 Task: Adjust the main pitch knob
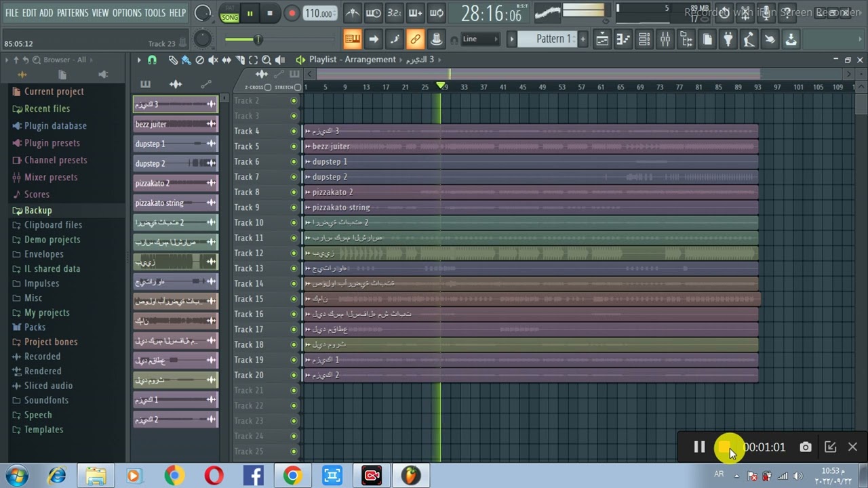pyautogui.click(x=203, y=39)
